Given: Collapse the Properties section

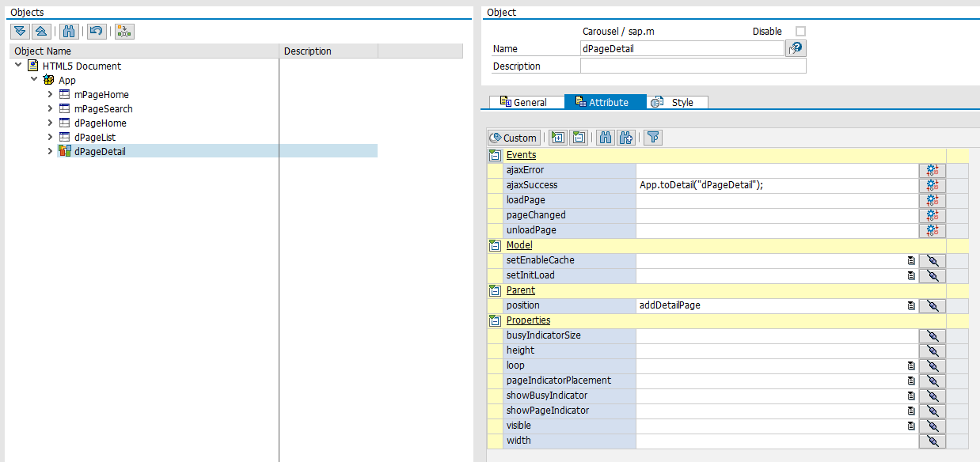Looking at the screenshot, I should tap(495, 320).
